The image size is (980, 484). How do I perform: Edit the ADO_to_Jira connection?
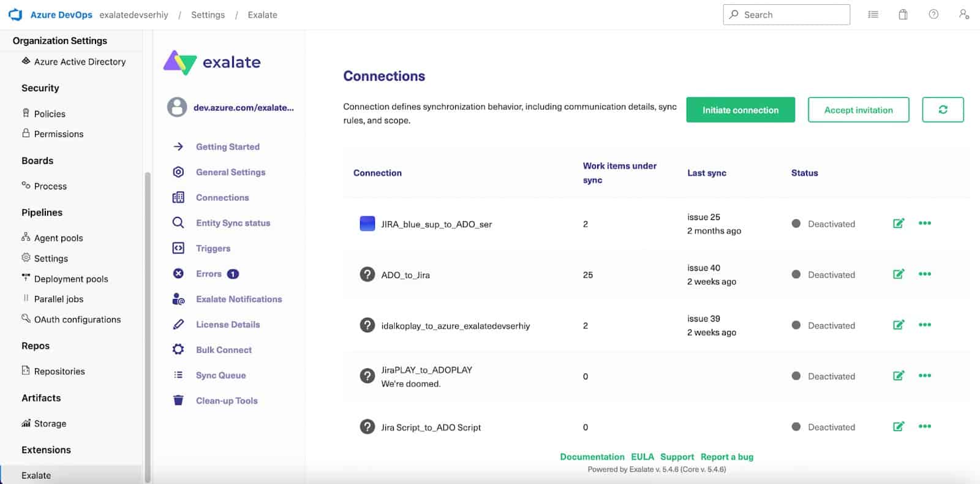(x=899, y=274)
